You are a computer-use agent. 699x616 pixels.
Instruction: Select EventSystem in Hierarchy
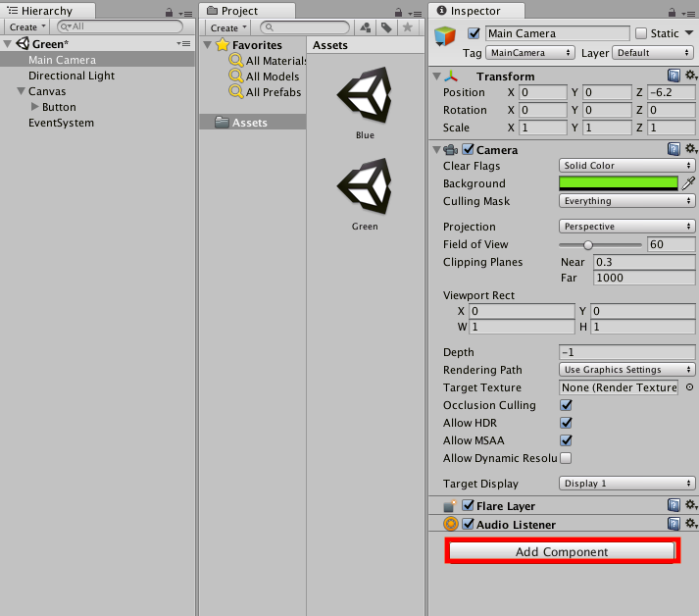pos(61,123)
